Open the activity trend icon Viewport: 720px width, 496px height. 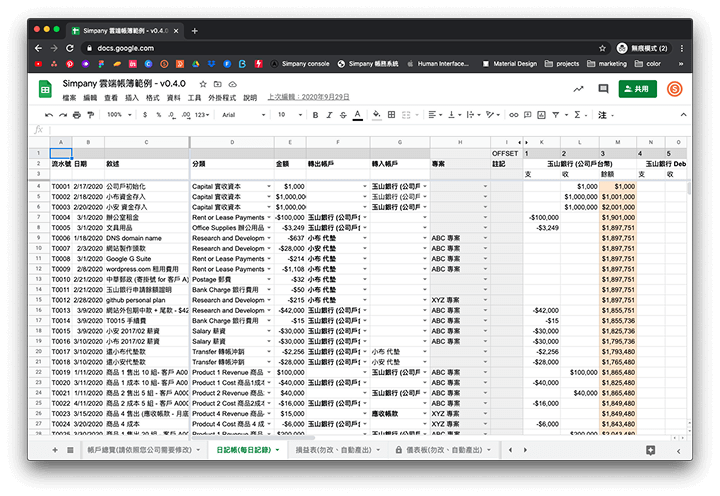[579, 89]
